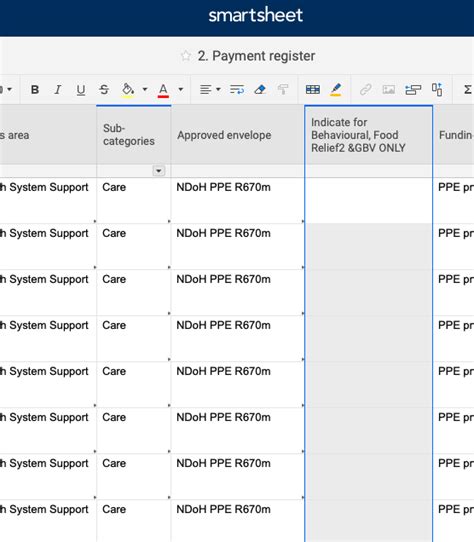Toggle underline formatting
The height and width of the screenshot is (542, 474).
81,90
